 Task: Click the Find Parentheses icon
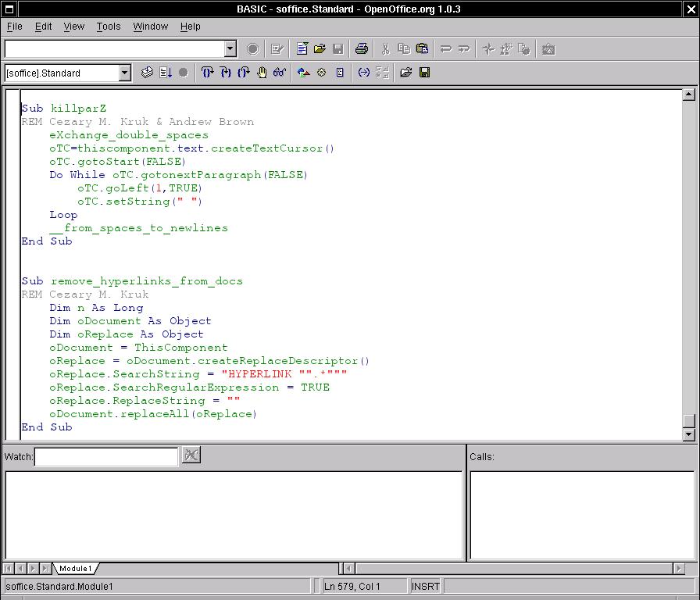pyautogui.click(x=363, y=73)
